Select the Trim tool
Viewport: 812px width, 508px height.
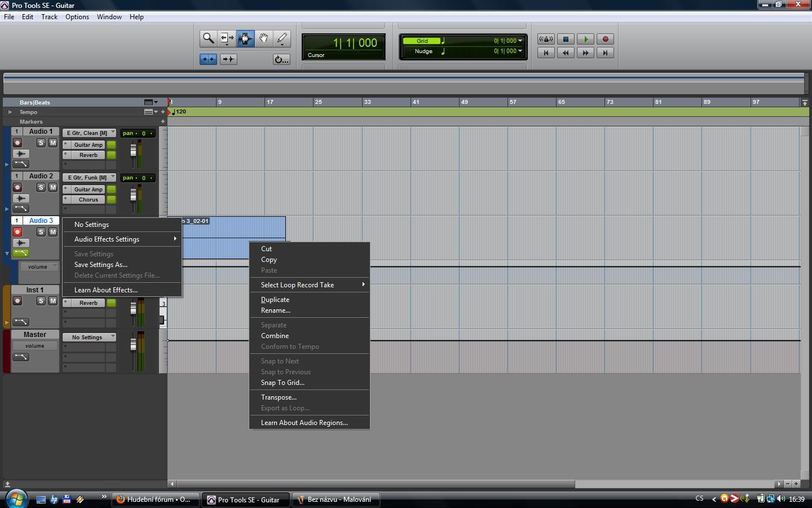pos(227,38)
